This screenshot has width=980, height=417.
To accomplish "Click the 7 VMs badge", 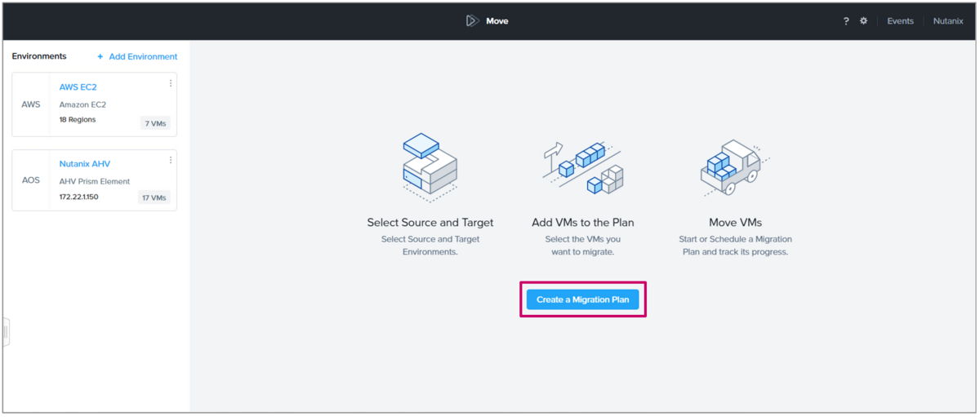I will [155, 123].
